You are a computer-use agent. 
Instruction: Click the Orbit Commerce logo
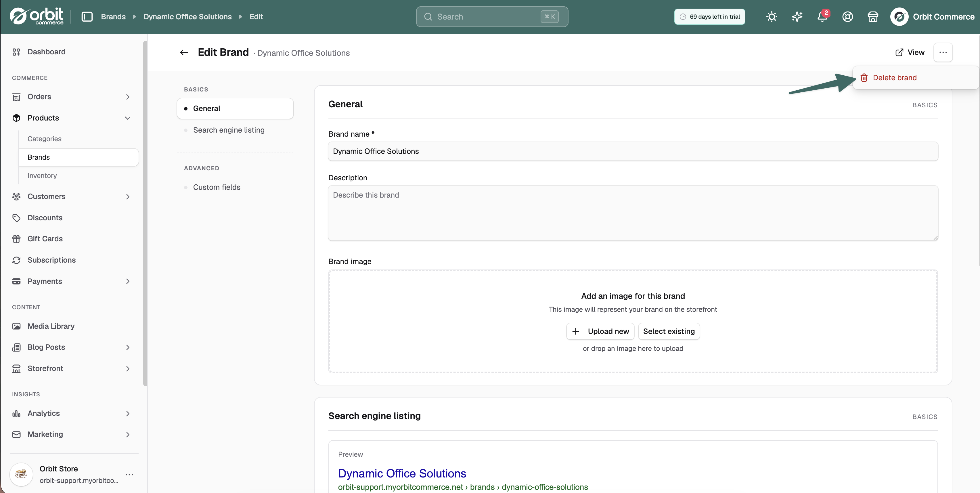(37, 16)
